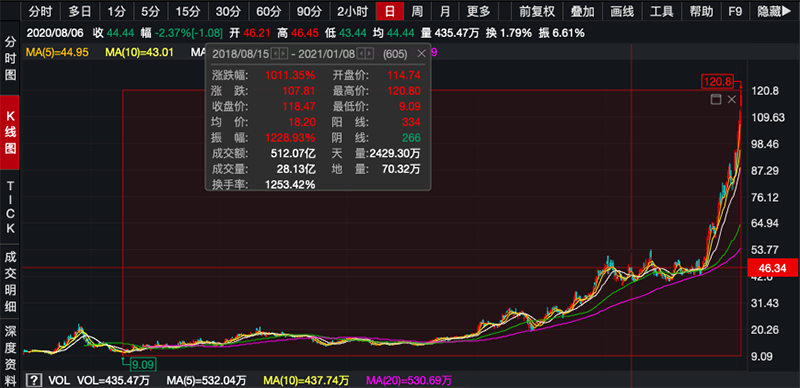Step the start date 2018/08/15 backward

[x=276, y=54]
